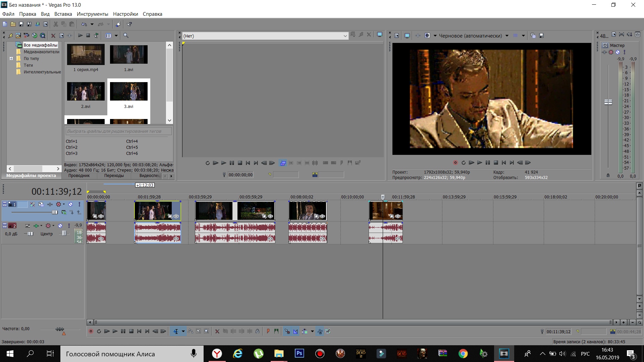644x362 pixels.
Task: Invert audio track 2 phase
Action: click(x=28, y=226)
